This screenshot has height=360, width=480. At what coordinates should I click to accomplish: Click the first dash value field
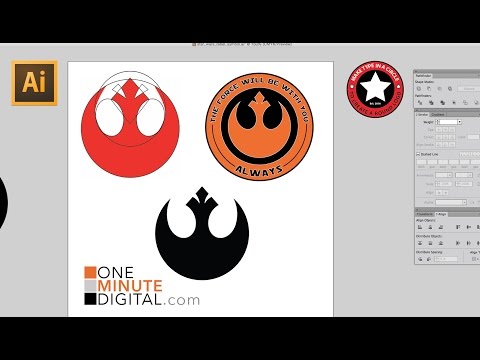tap(421, 162)
